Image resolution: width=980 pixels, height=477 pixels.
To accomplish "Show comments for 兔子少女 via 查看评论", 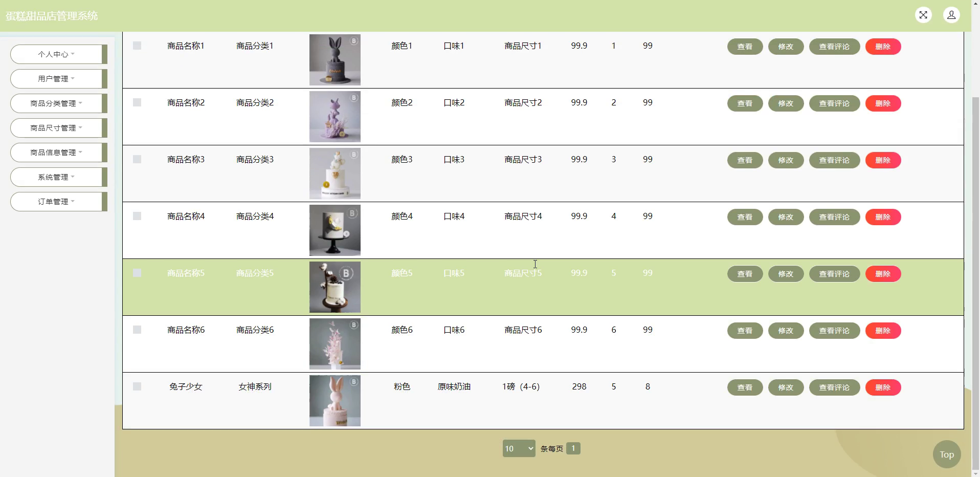I will [x=835, y=387].
